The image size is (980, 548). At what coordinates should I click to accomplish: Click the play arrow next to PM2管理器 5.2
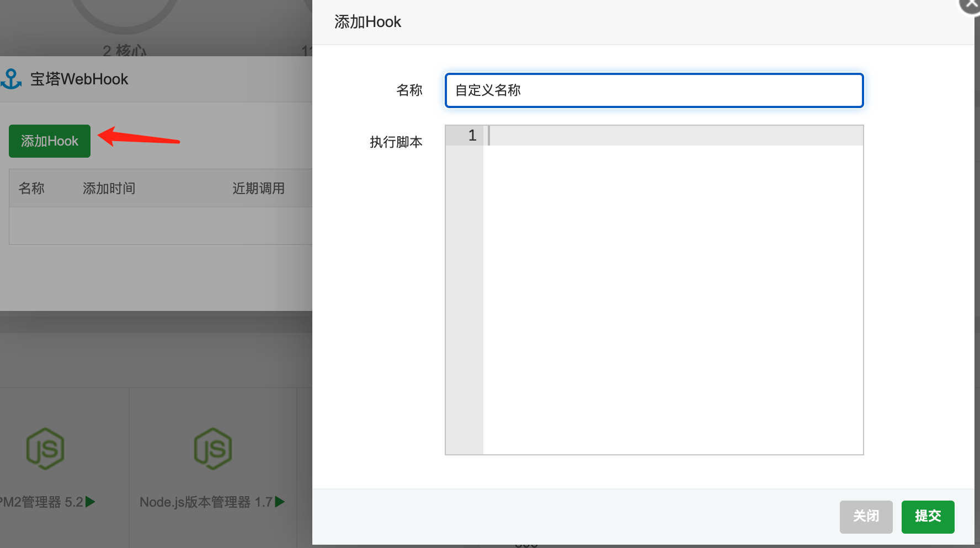[90, 502]
